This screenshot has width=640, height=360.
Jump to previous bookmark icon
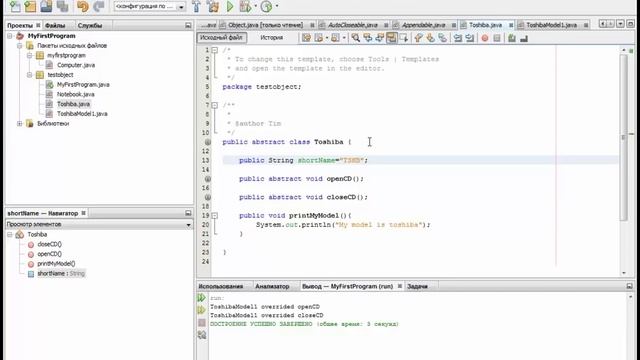418,38
